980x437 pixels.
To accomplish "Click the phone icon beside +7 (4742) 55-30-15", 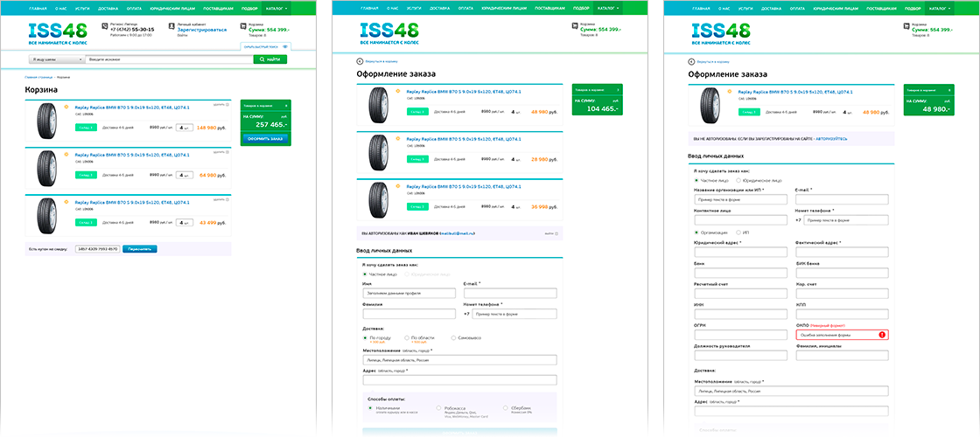I will [x=106, y=26].
